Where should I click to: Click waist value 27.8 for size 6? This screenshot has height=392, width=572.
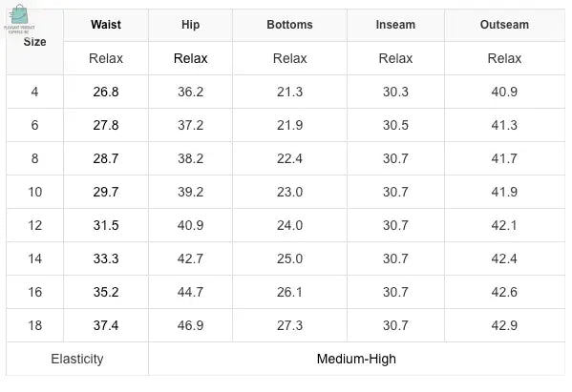106,125
